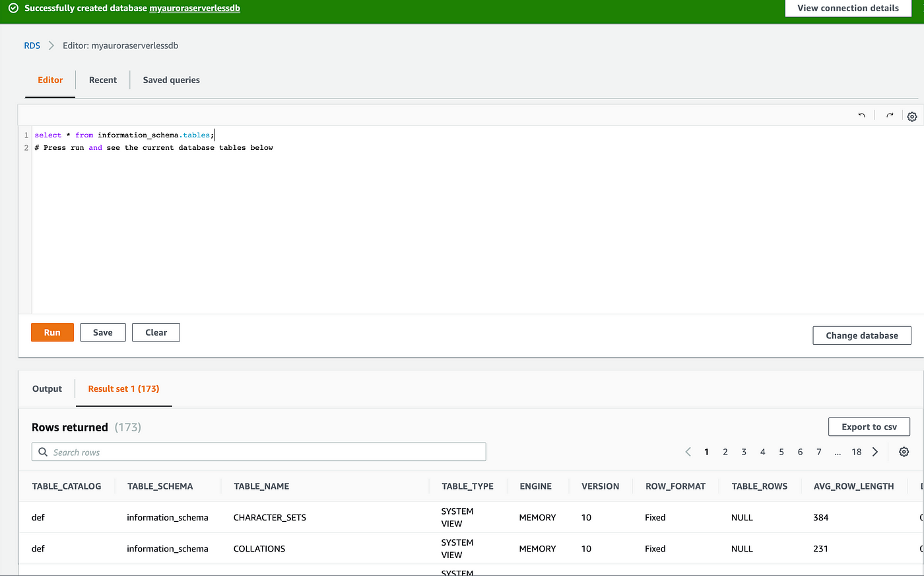
Task: Select current results page 1
Action: (x=706, y=452)
